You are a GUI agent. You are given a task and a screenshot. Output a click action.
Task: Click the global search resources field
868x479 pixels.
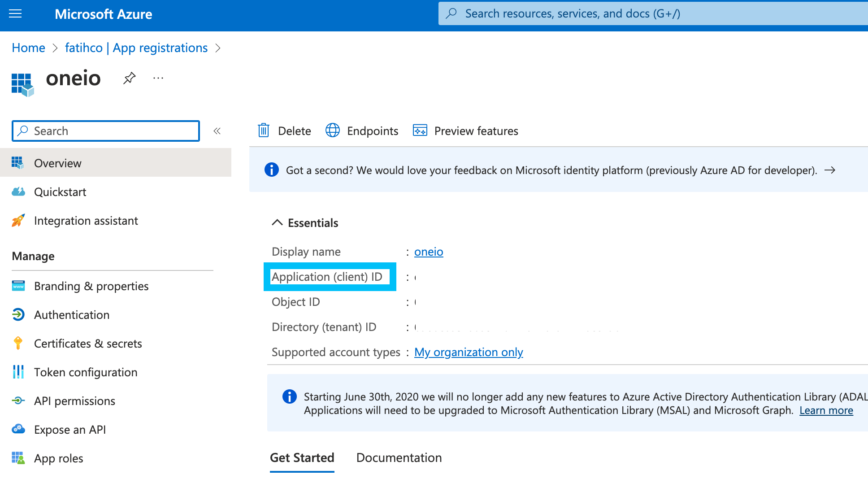pos(653,13)
